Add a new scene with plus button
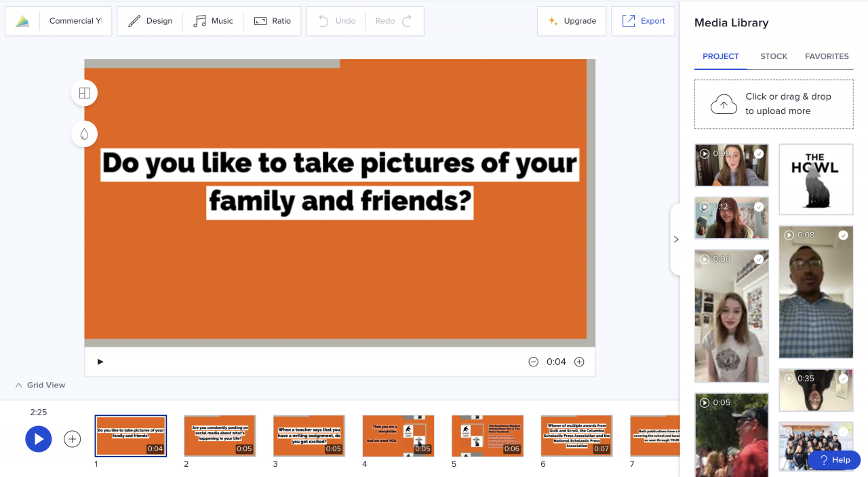Image resolution: width=868 pixels, height=477 pixels. [x=72, y=439]
